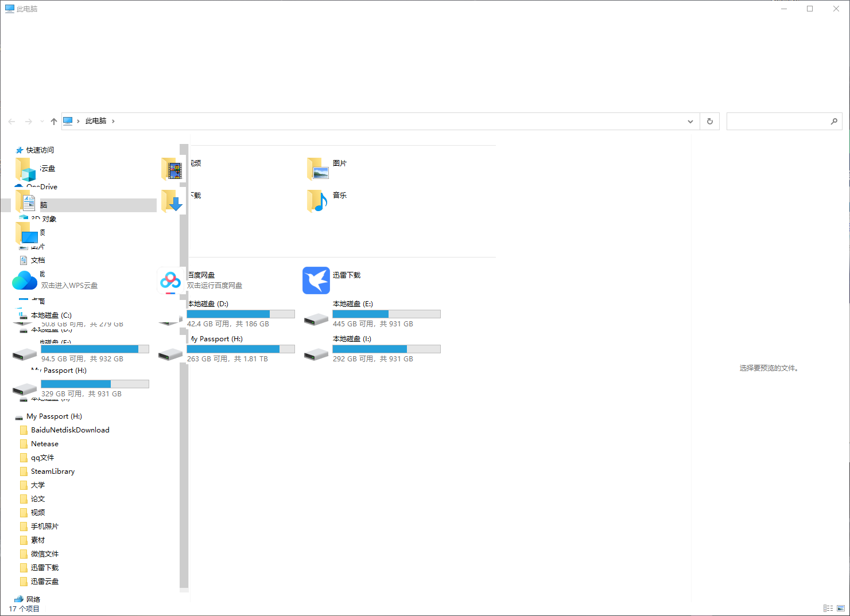The height and width of the screenshot is (616, 850).
Task: Click 本地磁盘 (E:) drive label
Action: click(353, 304)
